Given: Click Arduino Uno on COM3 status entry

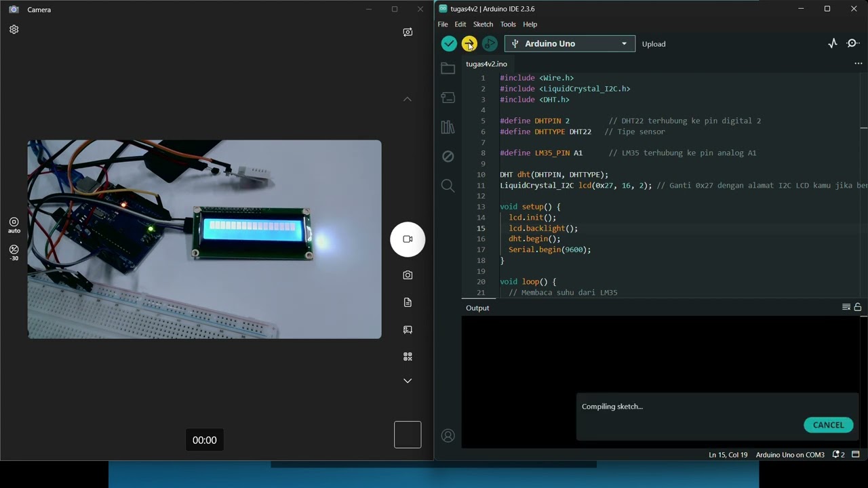Looking at the screenshot, I should 790,455.
